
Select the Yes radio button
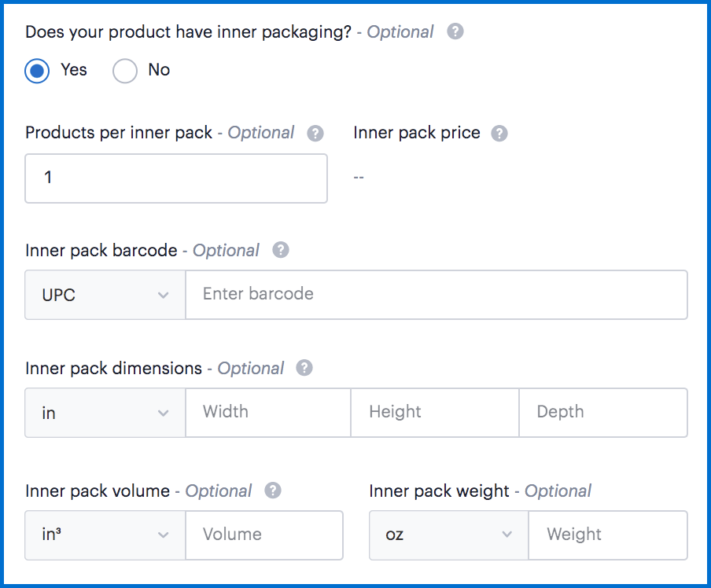pos(37,71)
